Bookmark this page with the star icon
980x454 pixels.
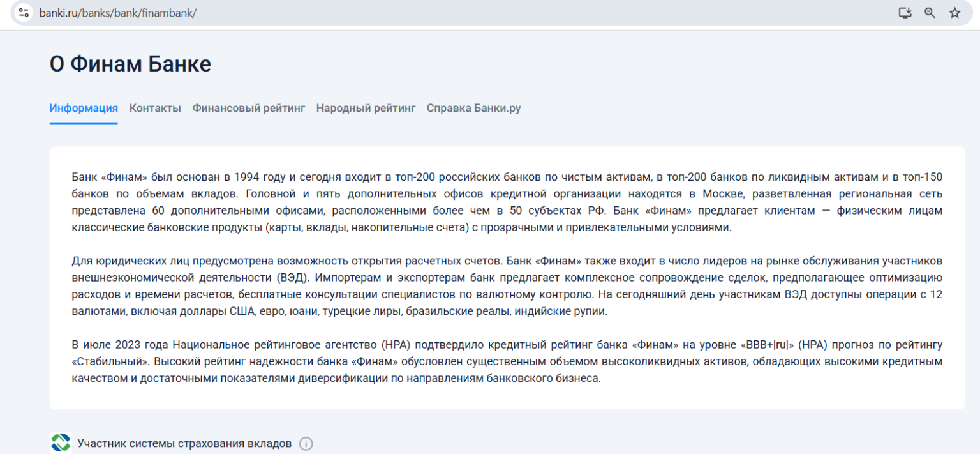coord(954,13)
